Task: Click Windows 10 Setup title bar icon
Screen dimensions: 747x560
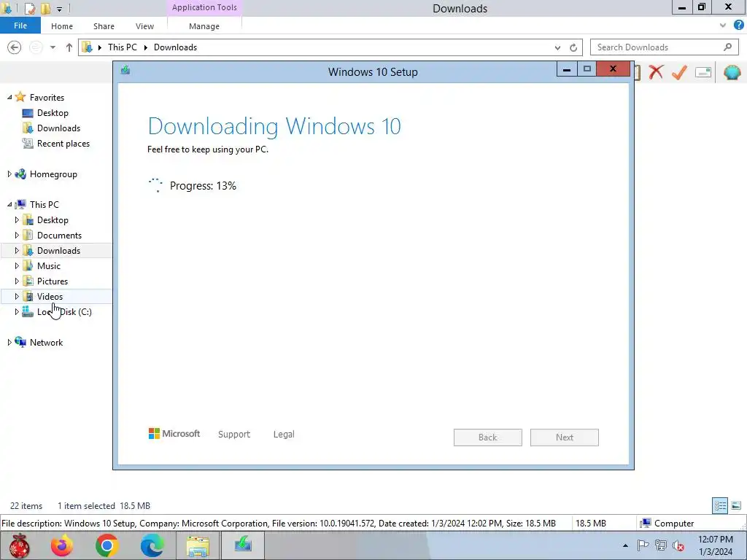Action: tap(125, 71)
